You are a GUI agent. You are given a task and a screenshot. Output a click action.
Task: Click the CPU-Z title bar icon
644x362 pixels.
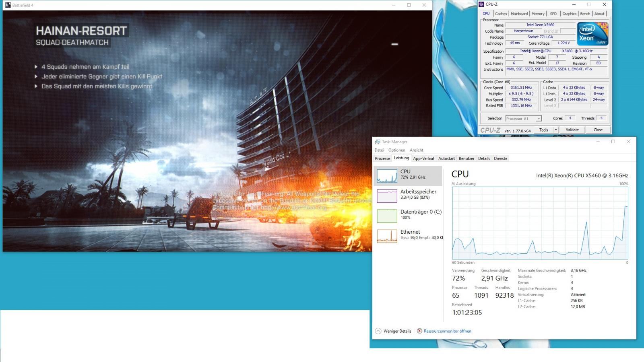pos(481,4)
